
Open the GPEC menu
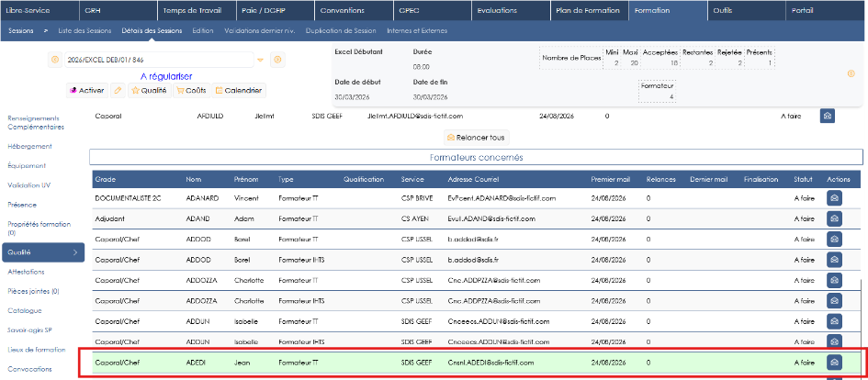(433, 10)
